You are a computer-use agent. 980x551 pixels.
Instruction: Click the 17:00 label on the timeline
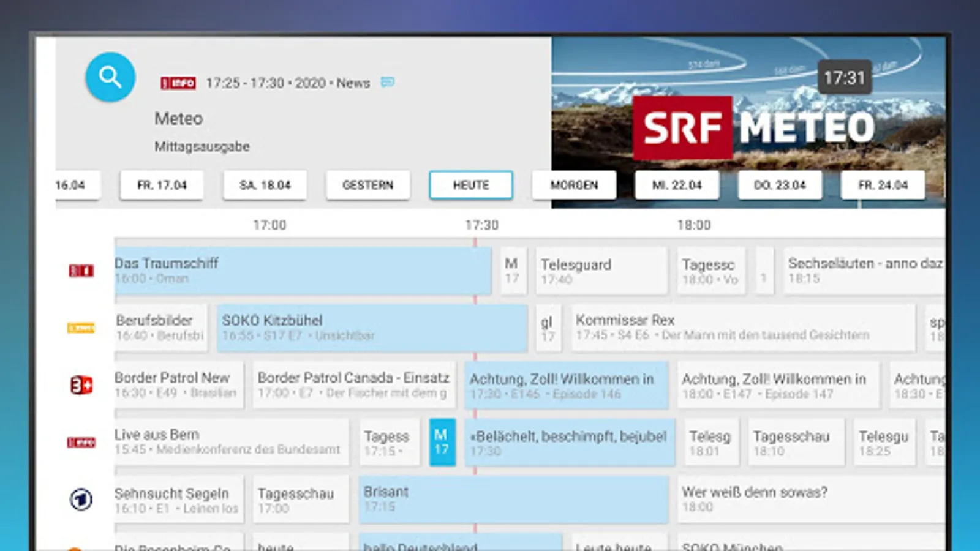270,225
